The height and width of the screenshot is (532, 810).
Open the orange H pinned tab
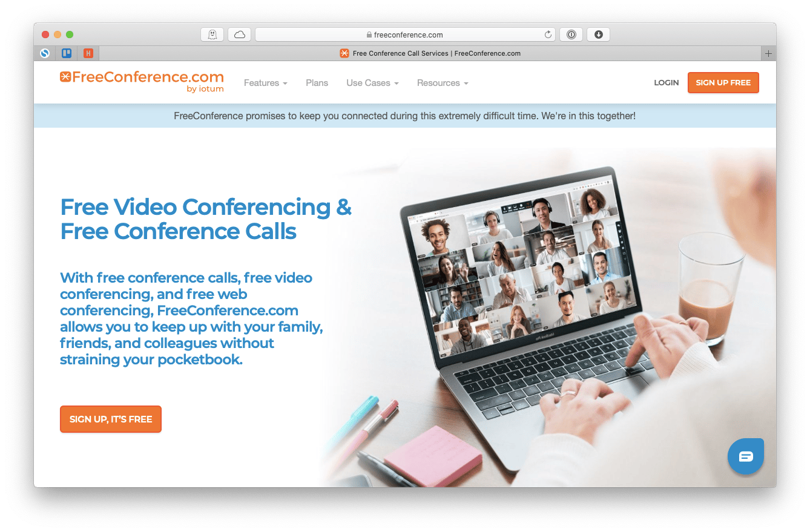pos(88,53)
